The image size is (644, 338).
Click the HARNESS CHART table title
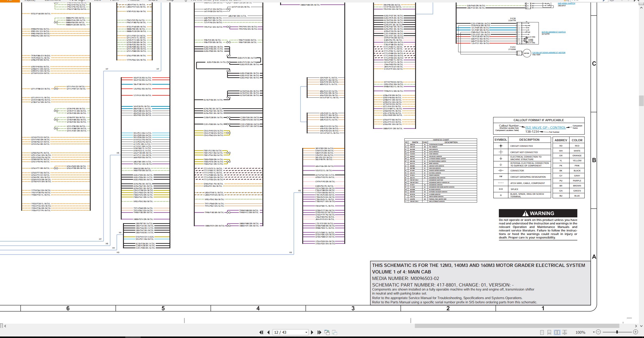(x=441, y=140)
